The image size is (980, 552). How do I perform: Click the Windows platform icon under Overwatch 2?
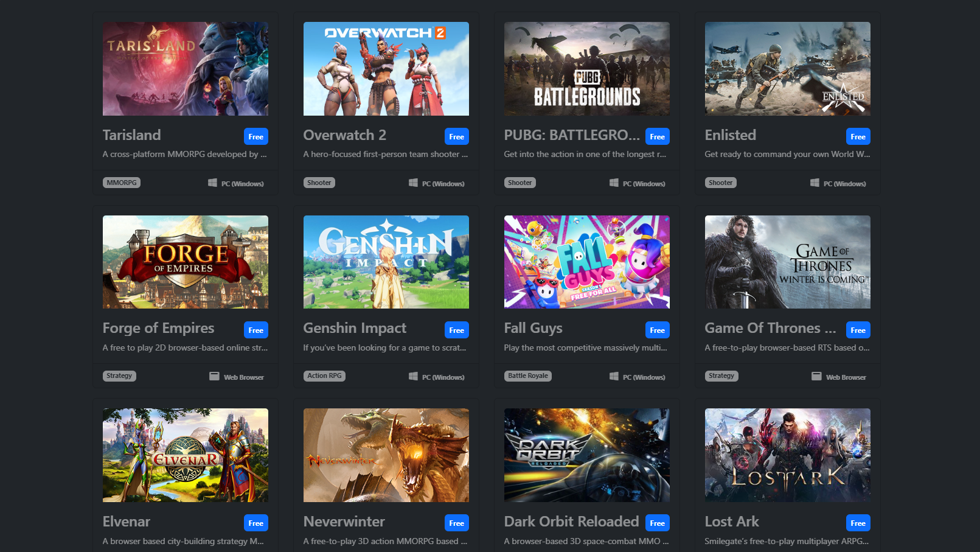(413, 183)
